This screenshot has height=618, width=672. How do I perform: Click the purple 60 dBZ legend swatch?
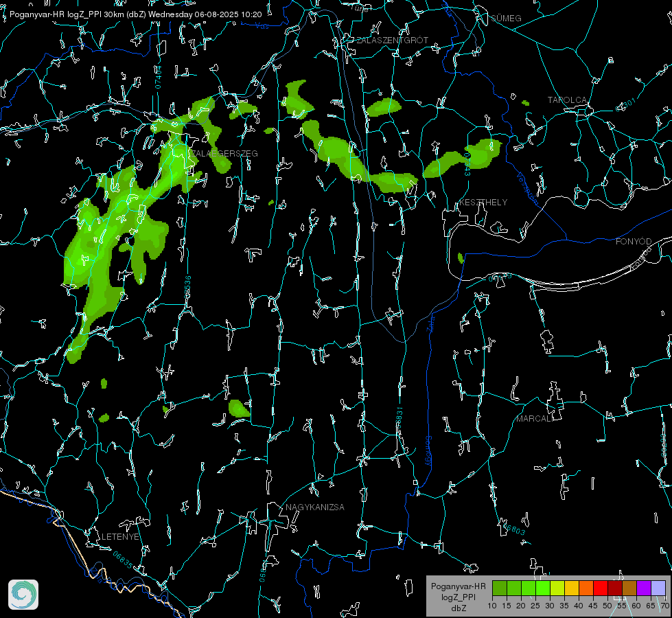[644, 588]
